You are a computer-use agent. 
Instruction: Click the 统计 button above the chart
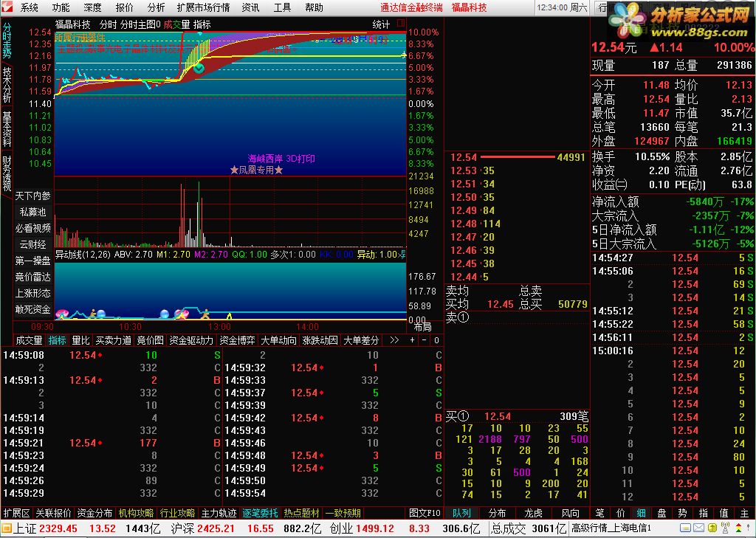(381, 24)
